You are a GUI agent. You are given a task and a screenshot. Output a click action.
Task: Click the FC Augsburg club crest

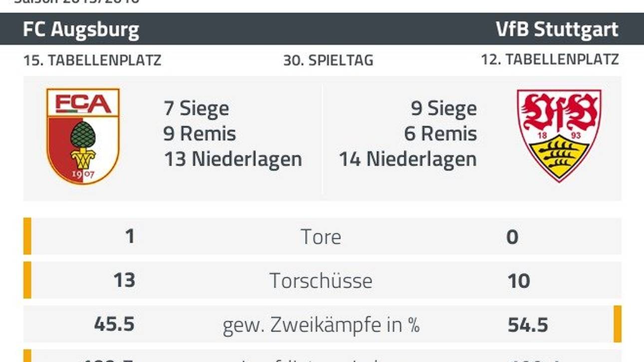82,136
